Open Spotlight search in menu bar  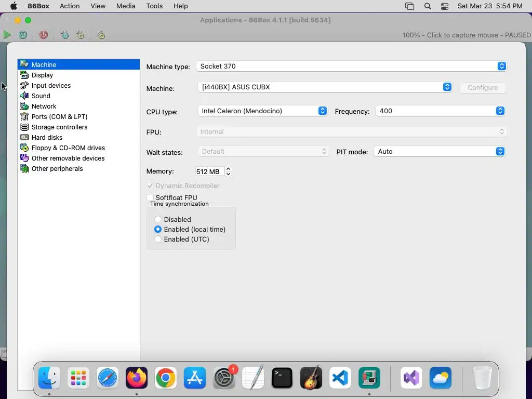[428, 6]
